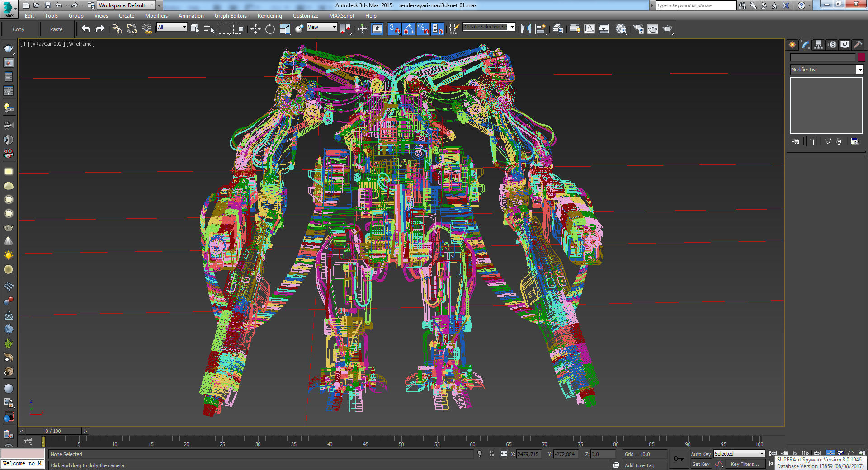Click the Unlink Selection tool
This screenshot has width=868, height=470.
tap(132, 29)
